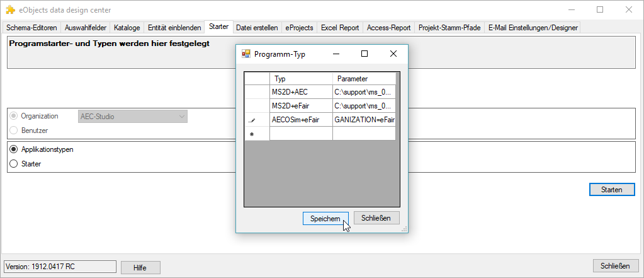Viewport: 644px width, 278px height.
Task: Select the Starter radio button
Action: coord(14,164)
